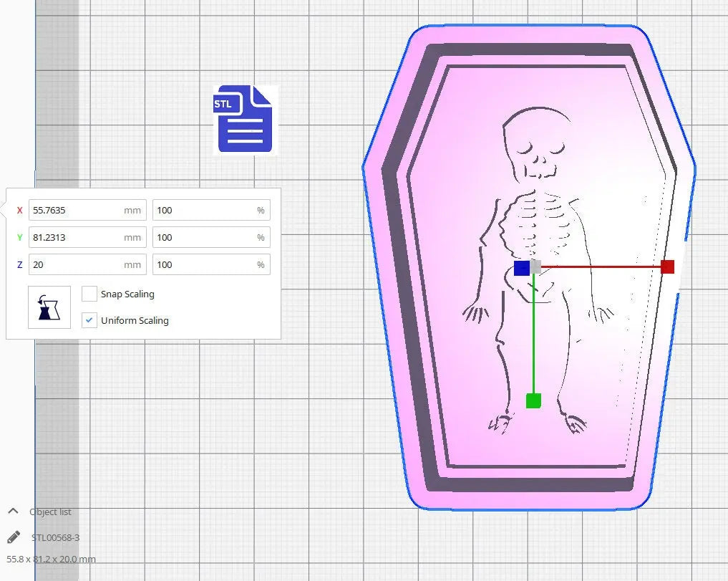
Task: Focus the Z size field showing 20
Action: click(75, 264)
